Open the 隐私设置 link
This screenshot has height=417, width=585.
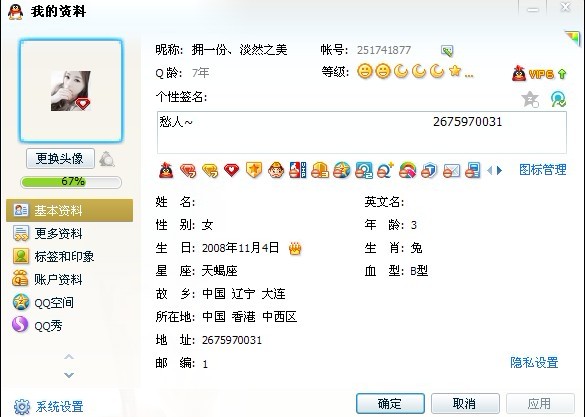pos(534,362)
